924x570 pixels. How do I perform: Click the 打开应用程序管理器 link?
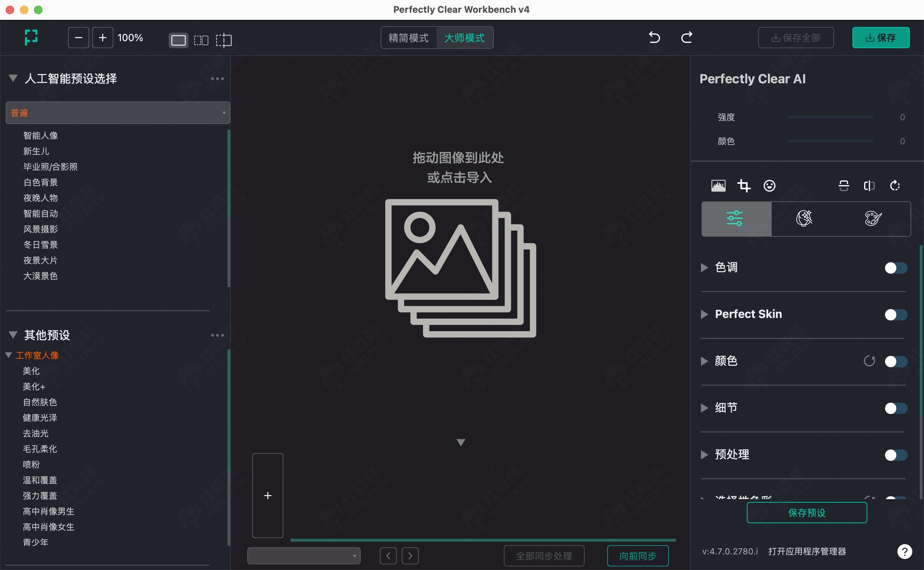[x=807, y=552]
